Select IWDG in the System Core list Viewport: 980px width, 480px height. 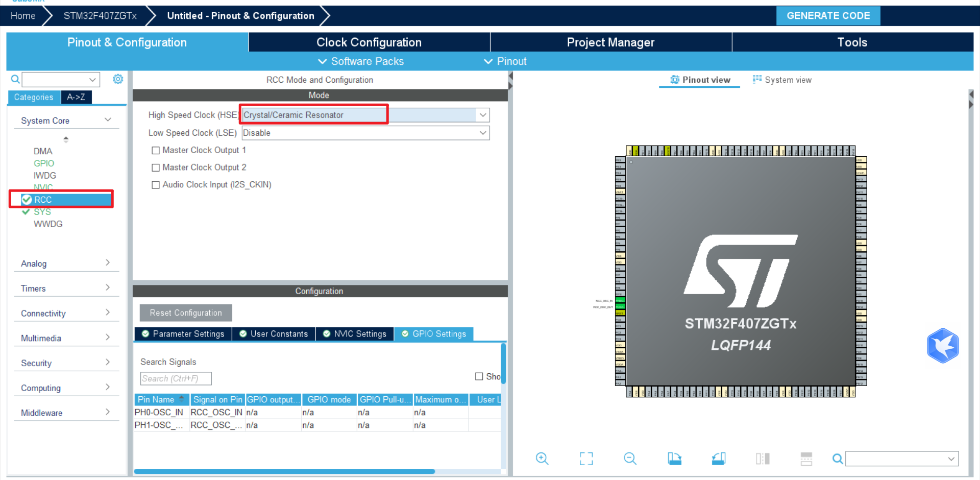coord(45,176)
